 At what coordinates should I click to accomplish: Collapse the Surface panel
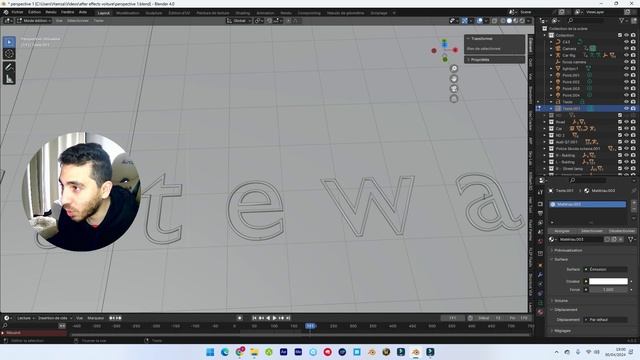pyautogui.click(x=561, y=260)
